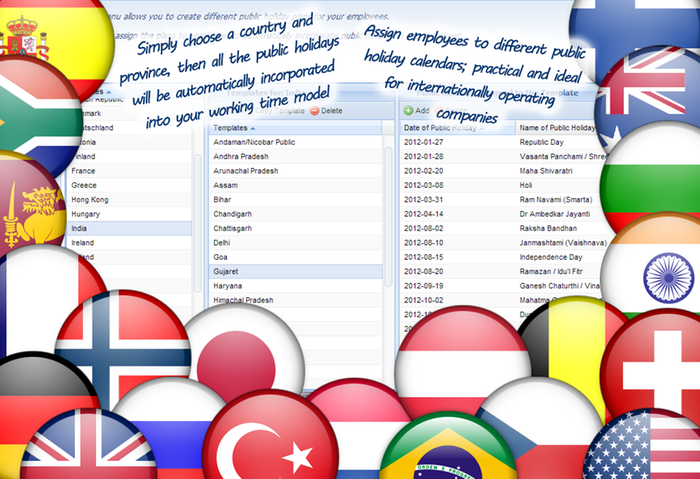Click the 2012-10-02 date cell
The width and height of the screenshot is (700, 479).
(423, 300)
